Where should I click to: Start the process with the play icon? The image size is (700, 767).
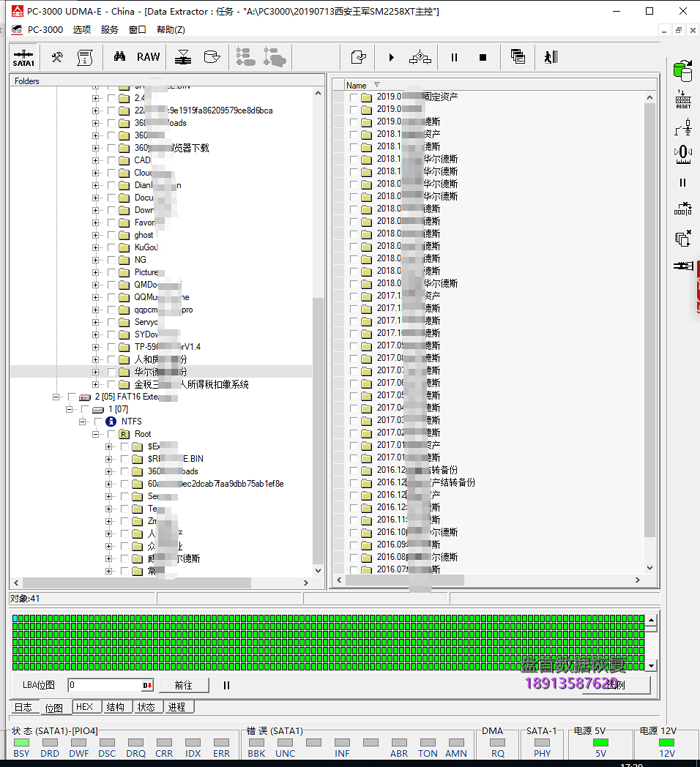pos(391,57)
